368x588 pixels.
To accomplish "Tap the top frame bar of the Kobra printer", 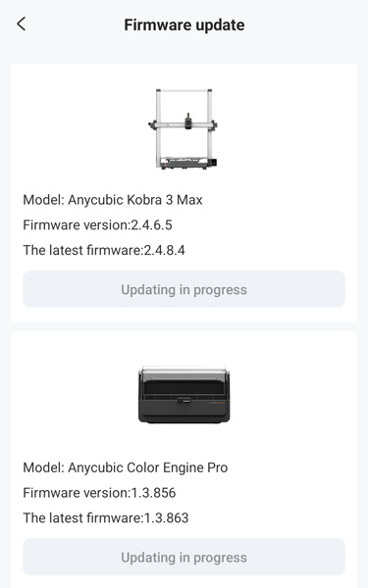I will (x=184, y=90).
